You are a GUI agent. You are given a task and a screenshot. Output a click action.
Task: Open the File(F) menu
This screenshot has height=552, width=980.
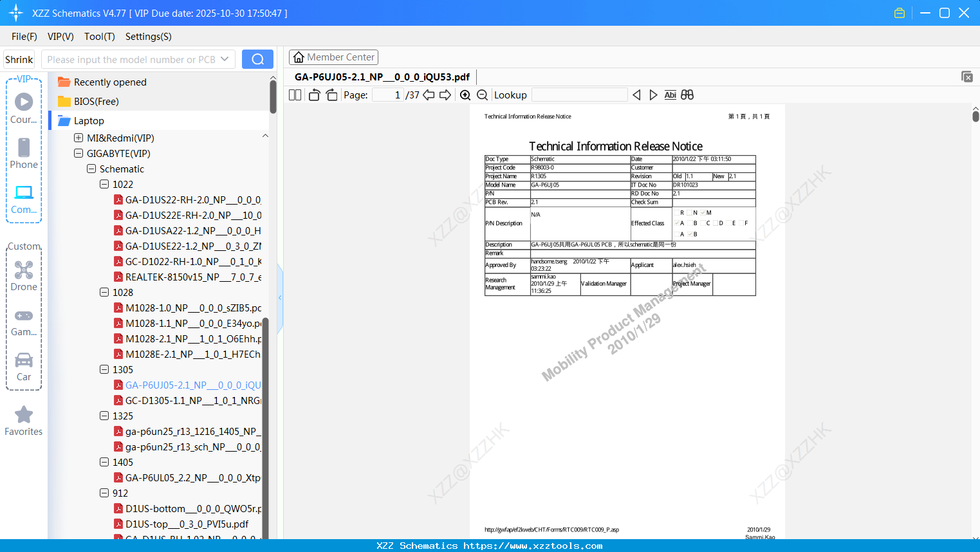point(24,36)
